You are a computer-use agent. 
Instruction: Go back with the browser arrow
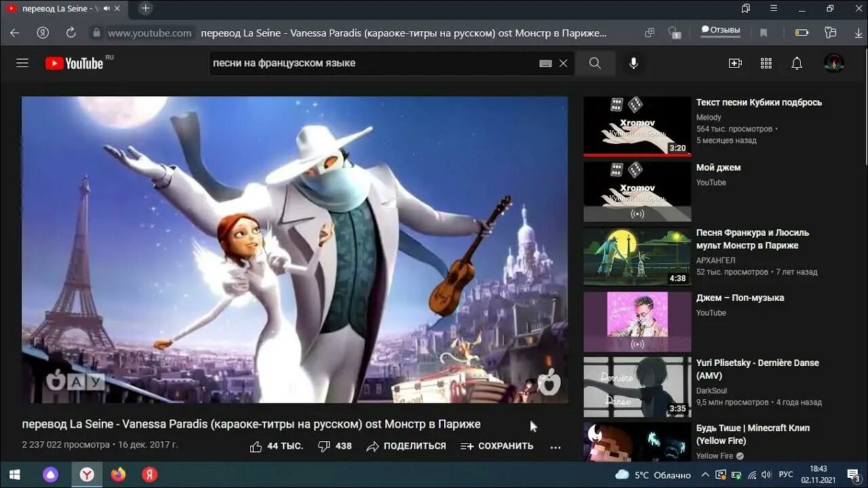click(x=14, y=33)
